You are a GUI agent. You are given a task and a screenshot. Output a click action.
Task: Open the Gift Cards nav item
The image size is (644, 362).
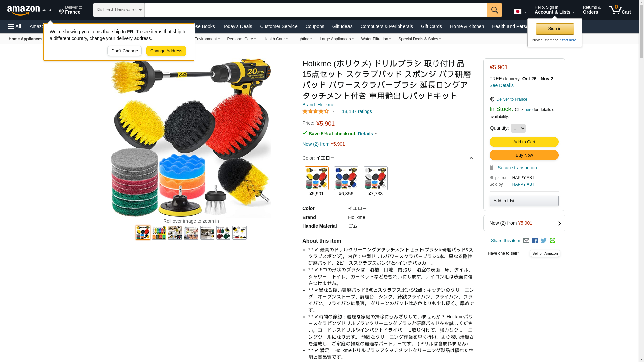click(431, 26)
